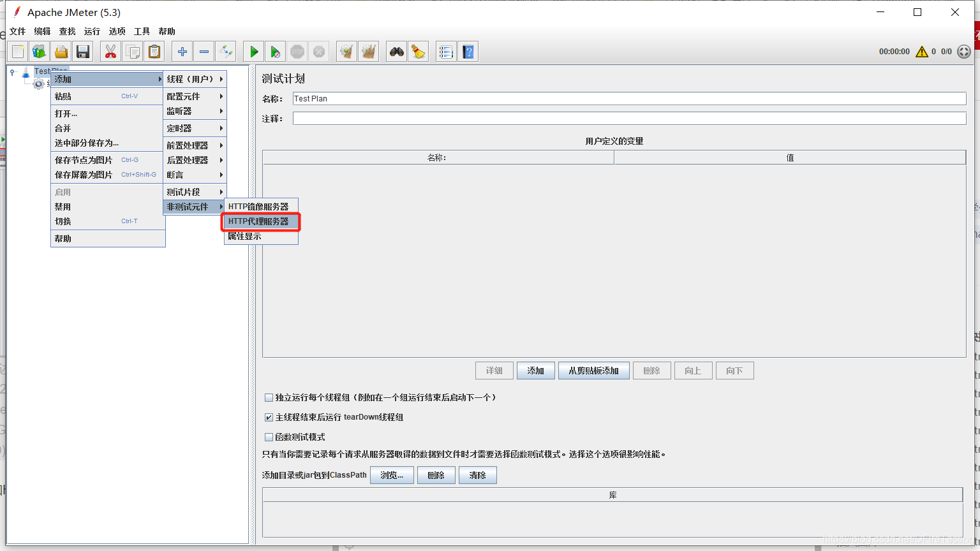The width and height of the screenshot is (980, 551).
Task: Click the 浏览... classpath button
Action: 392,475
